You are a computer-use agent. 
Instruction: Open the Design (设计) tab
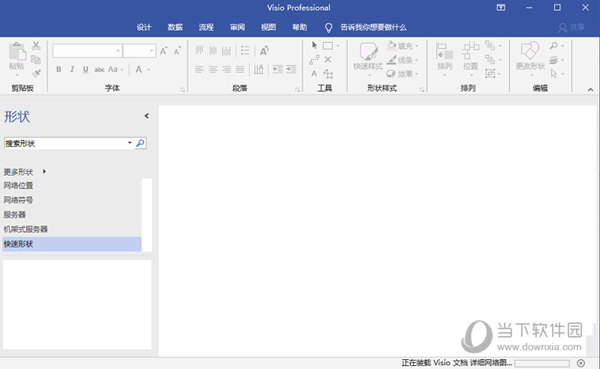144,27
